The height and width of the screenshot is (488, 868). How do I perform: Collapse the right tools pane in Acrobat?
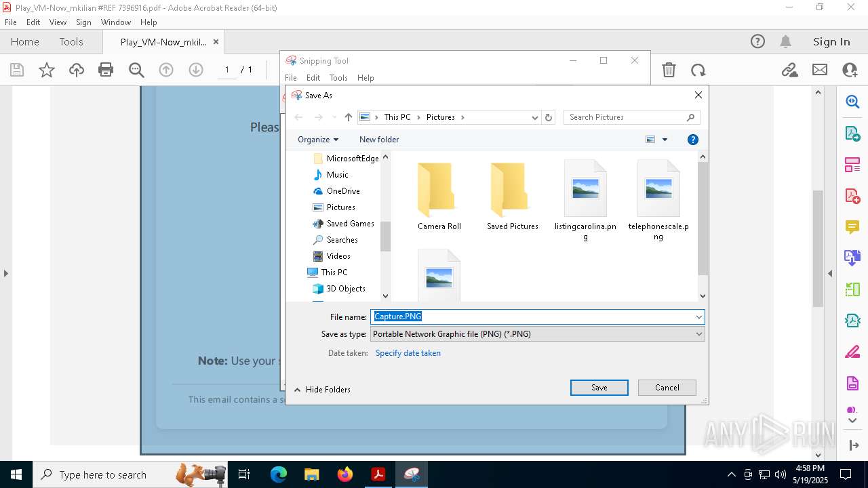[830, 273]
